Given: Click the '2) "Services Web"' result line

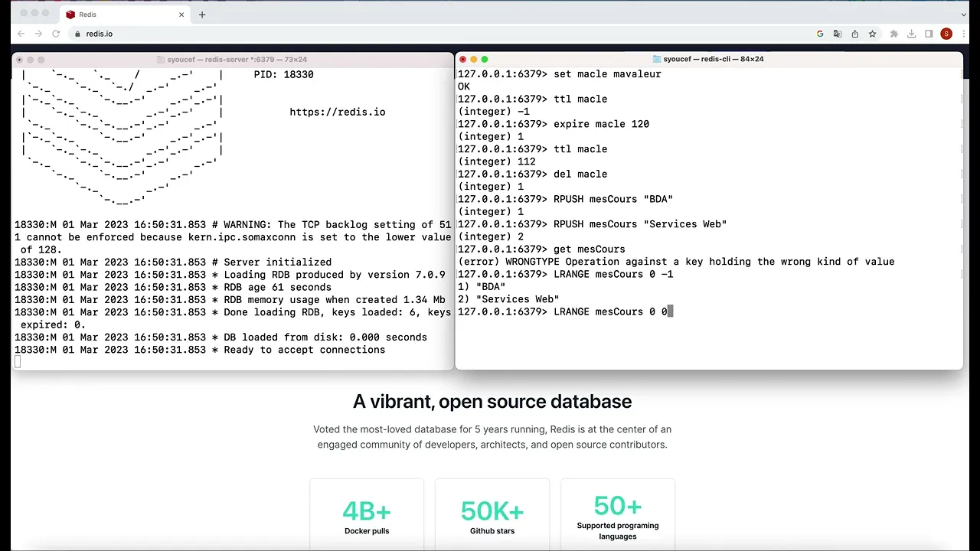Looking at the screenshot, I should (x=508, y=299).
